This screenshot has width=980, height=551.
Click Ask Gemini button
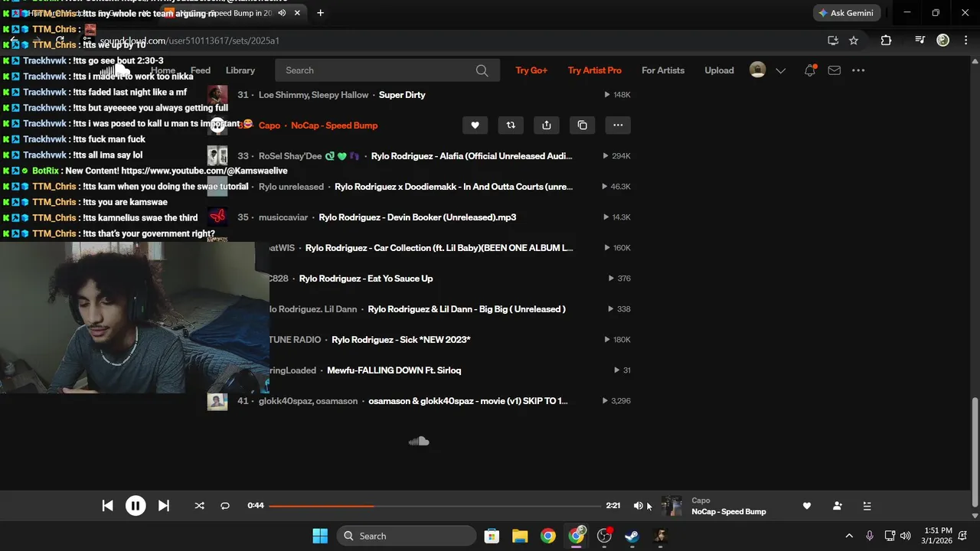(845, 13)
